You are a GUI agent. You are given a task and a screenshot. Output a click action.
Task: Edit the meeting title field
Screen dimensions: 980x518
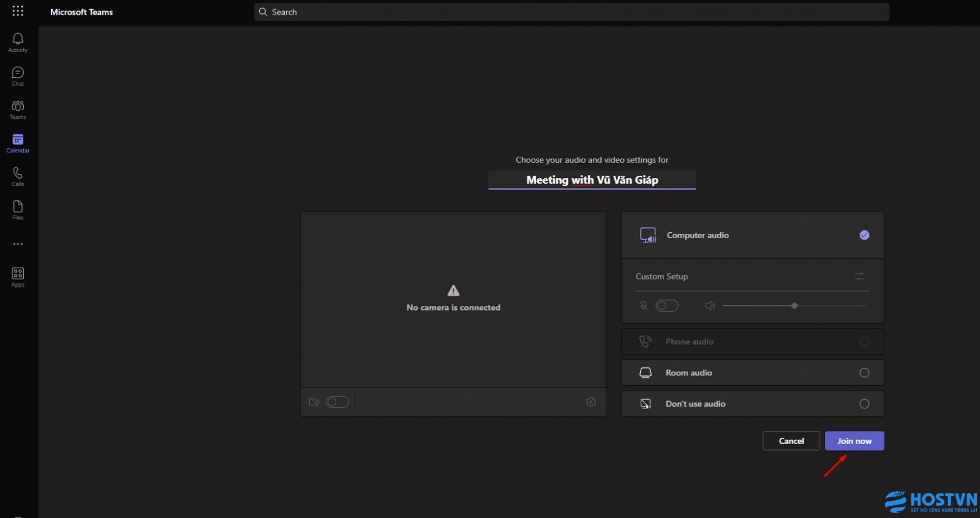click(592, 180)
